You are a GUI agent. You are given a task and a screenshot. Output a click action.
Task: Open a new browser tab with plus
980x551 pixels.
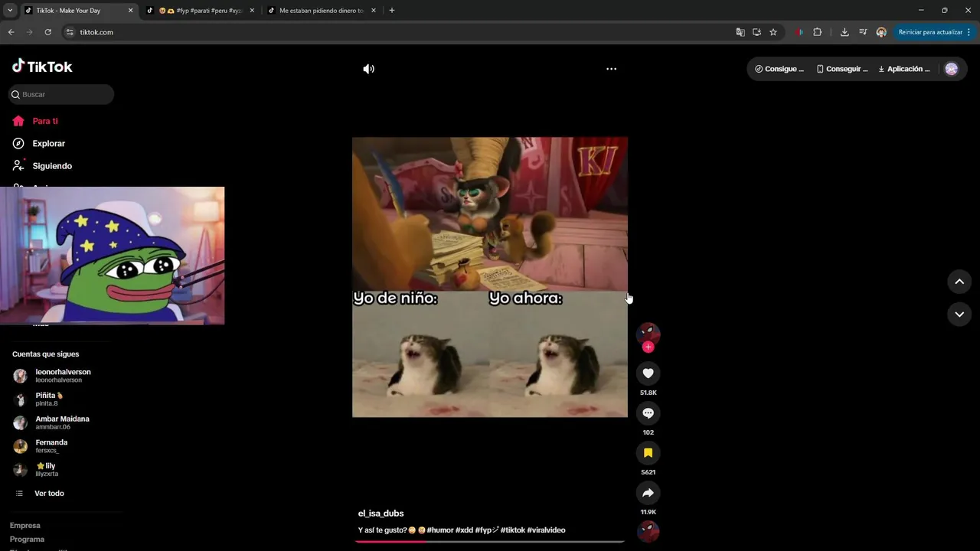pyautogui.click(x=392, y=11)
